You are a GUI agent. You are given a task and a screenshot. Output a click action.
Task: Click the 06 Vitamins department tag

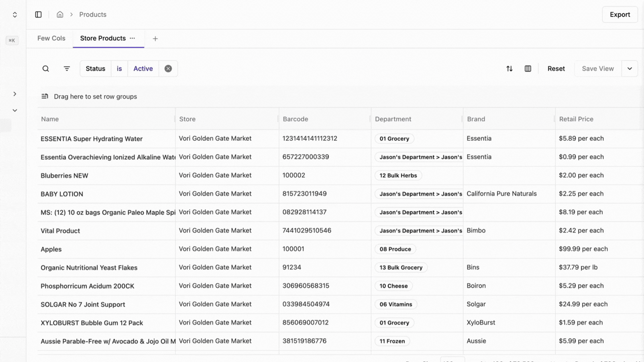[x=396, y=305]
